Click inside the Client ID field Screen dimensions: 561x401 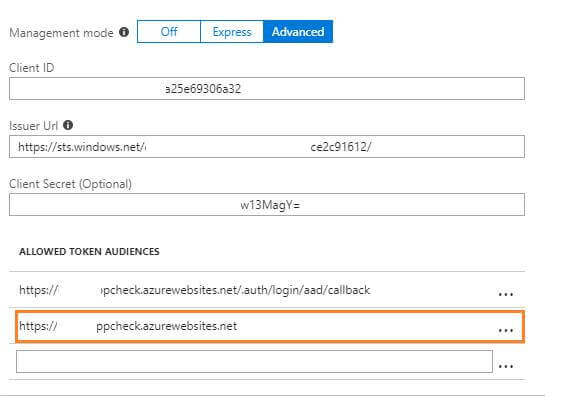click(267, 89)
